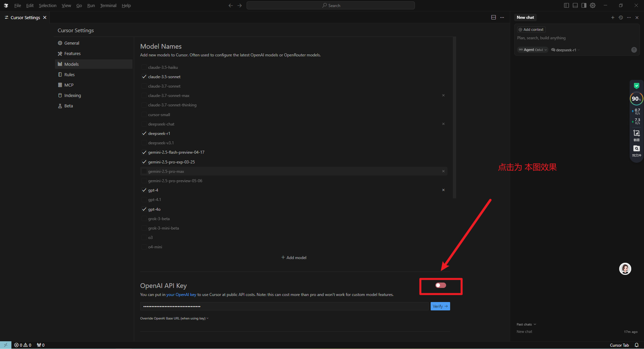Toggle the OpenAI API Key switch
The image size is (644, 349).
(x=441, y=285)
